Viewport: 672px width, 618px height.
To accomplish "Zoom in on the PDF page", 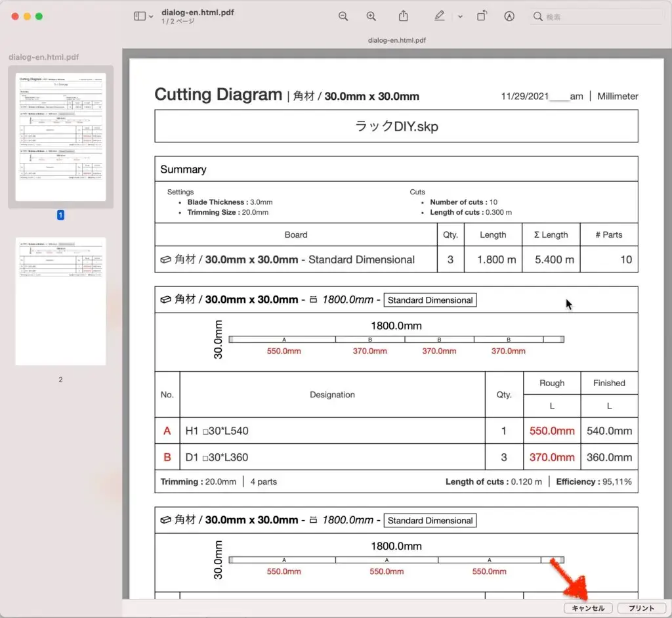I will pos(371,16).
